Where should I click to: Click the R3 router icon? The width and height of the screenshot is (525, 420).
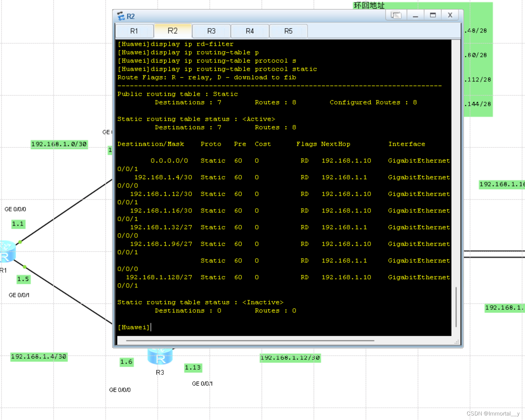click(160, 356)
